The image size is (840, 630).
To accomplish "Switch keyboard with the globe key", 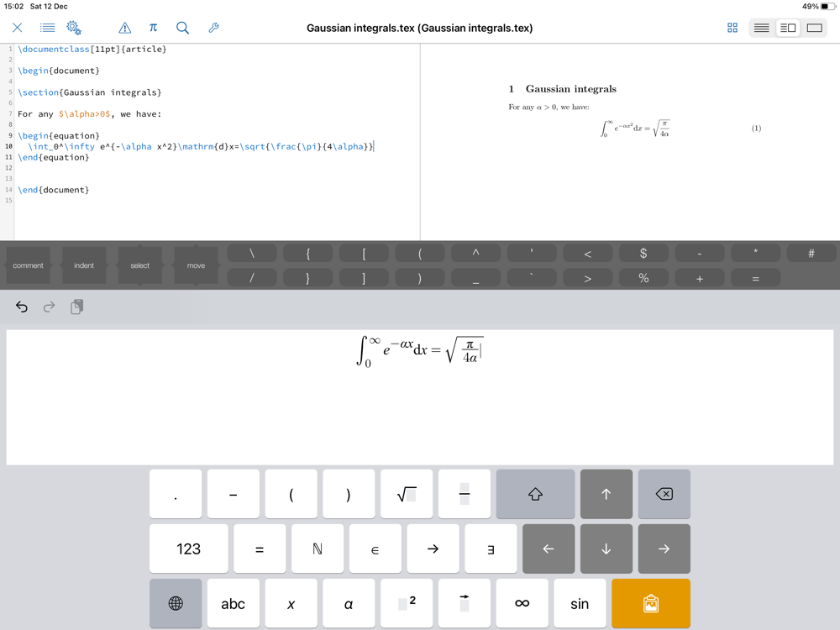I will click(x=176, y=604).
